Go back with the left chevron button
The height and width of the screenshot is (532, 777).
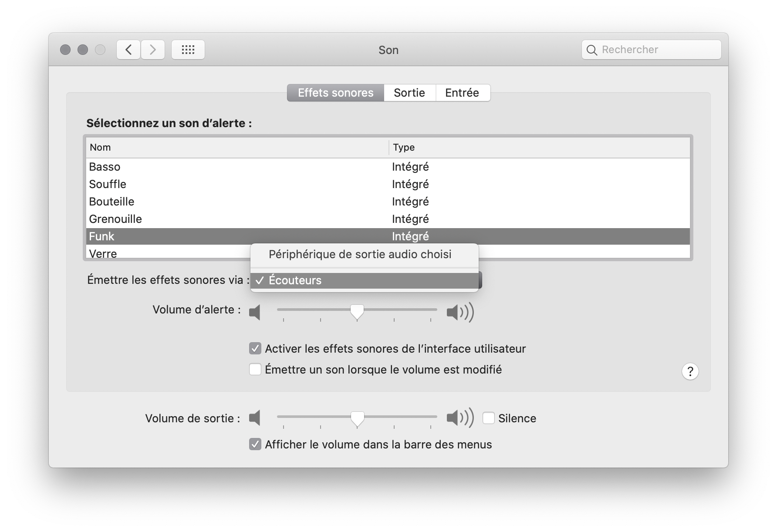point(128,50)
